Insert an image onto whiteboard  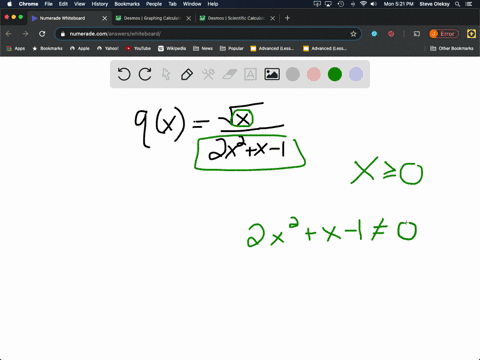pos(272,74)
